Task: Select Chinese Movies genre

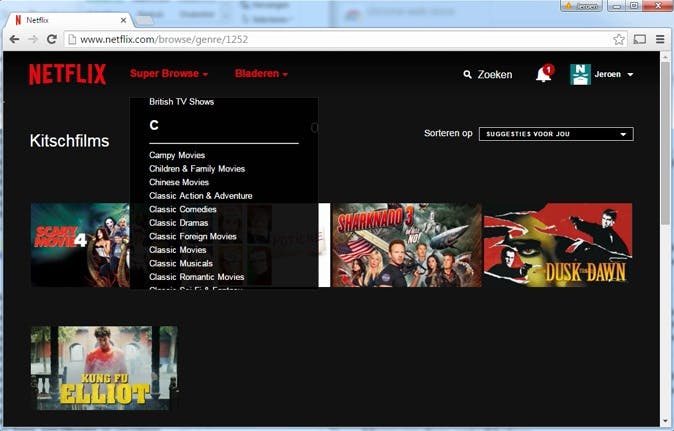Action: [x=179, y=182]
